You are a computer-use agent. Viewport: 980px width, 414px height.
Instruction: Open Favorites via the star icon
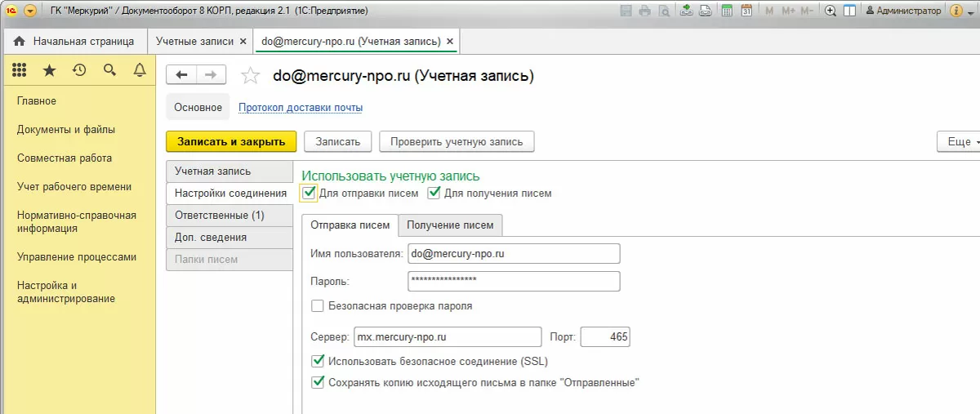(x=49, y=71)
